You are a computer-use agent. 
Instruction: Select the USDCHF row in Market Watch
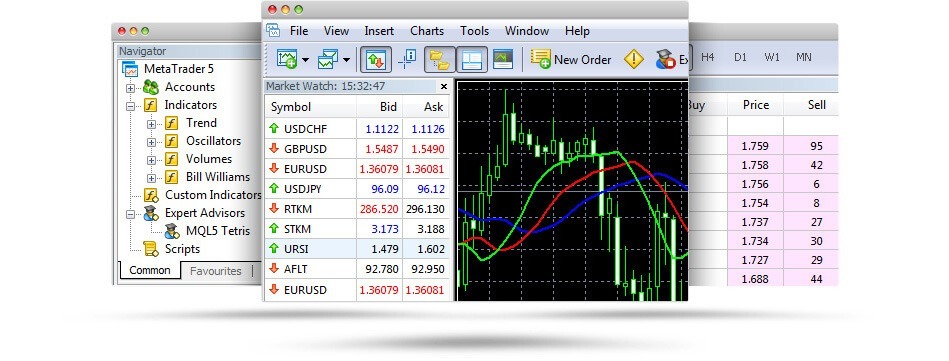[358, 128]
